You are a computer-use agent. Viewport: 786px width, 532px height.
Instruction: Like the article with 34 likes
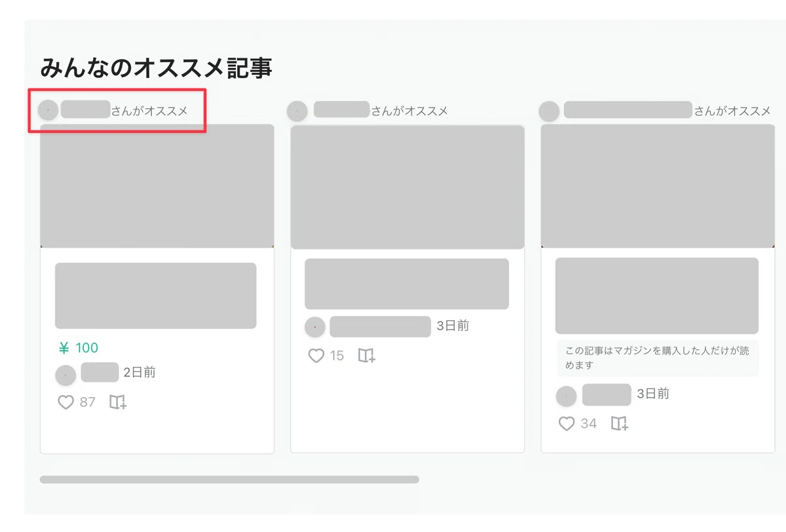click(x=567, y=424)
